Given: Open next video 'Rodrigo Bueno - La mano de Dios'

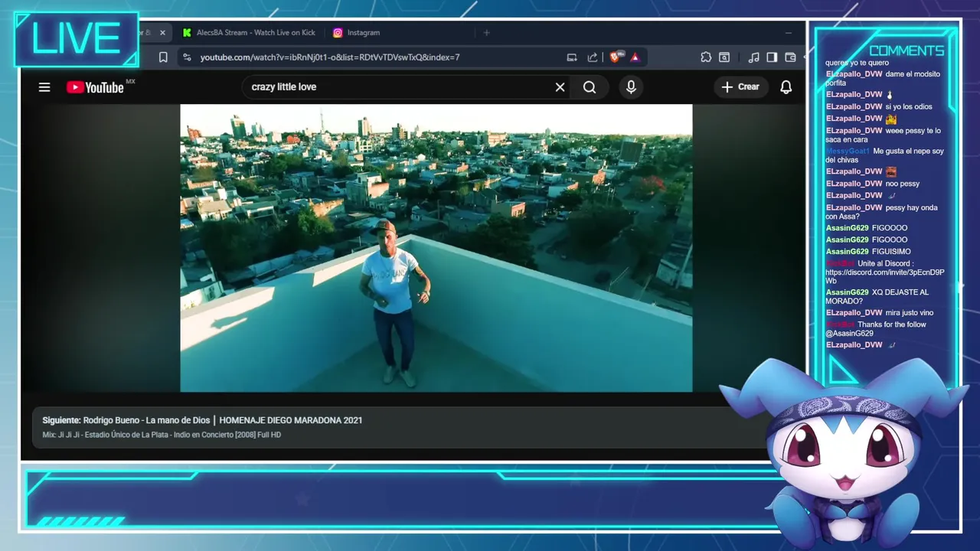Looking at the screenshot, I should point(202,420).
